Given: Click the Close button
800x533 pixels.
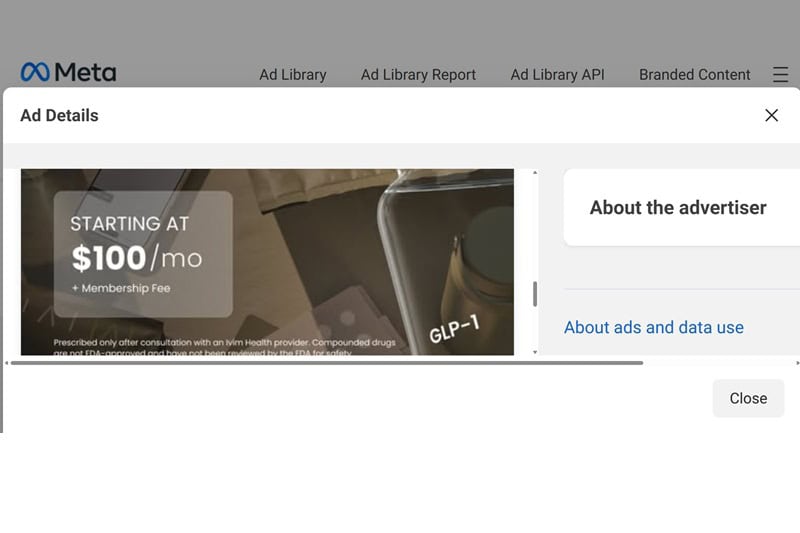Looking at the screenshot, I should click(748, 398).
